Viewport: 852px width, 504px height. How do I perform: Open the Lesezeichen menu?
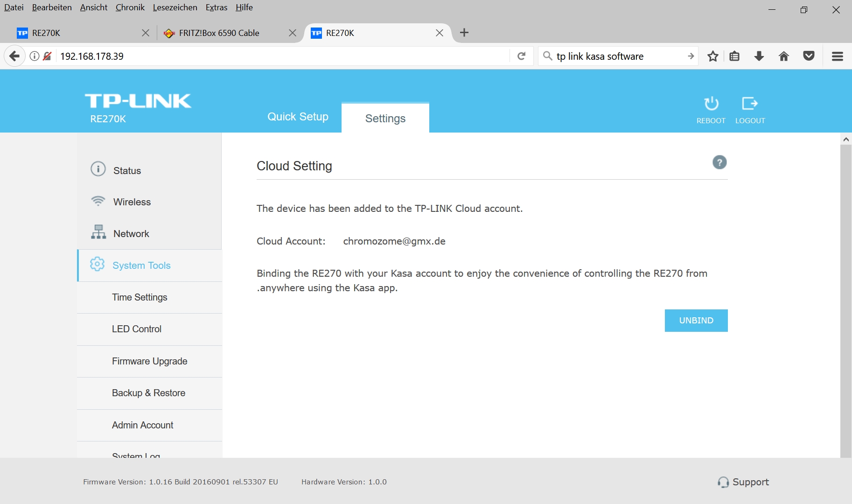[175, 7]
